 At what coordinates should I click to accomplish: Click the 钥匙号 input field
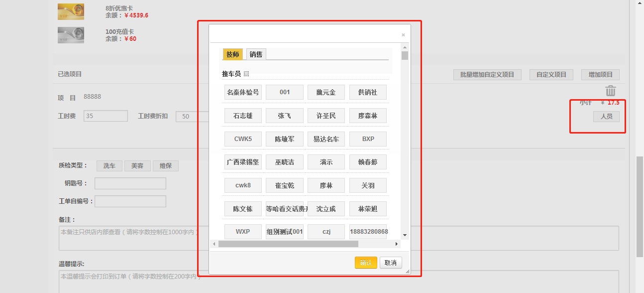(130, 183)
